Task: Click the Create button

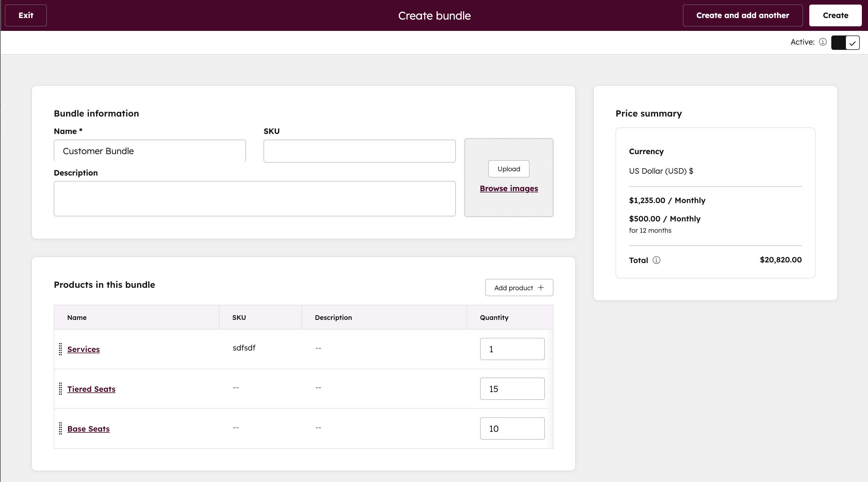Action: point(835,16)
